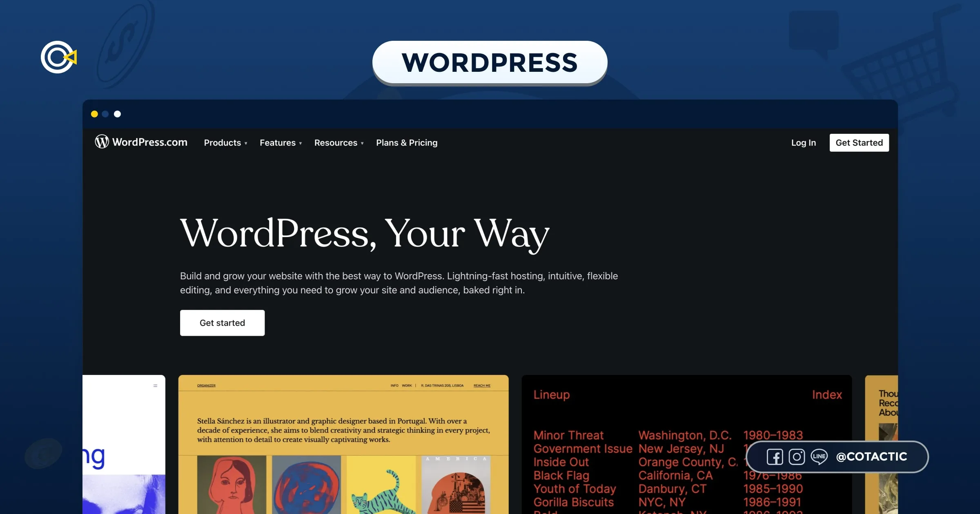Click the WordPress.com logo
Screen dimensions: 980x514
point(141,142)
